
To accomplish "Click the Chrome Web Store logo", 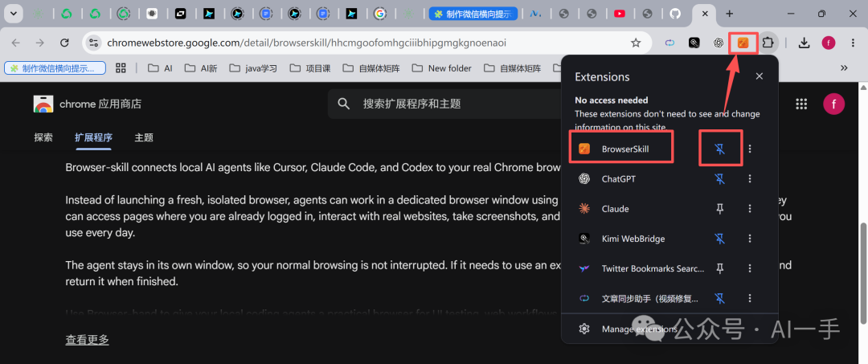I will (x=43, y=104).
